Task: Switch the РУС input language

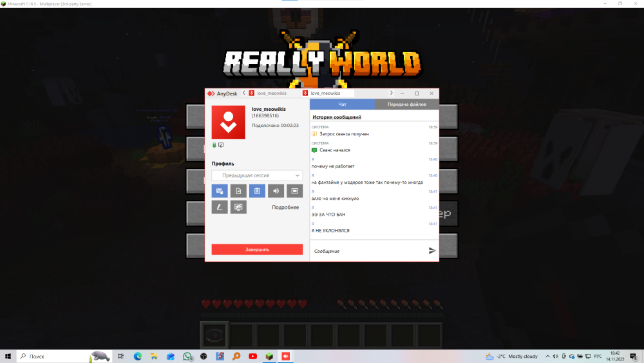Action: pyautogui.click(x=598, y=357)
